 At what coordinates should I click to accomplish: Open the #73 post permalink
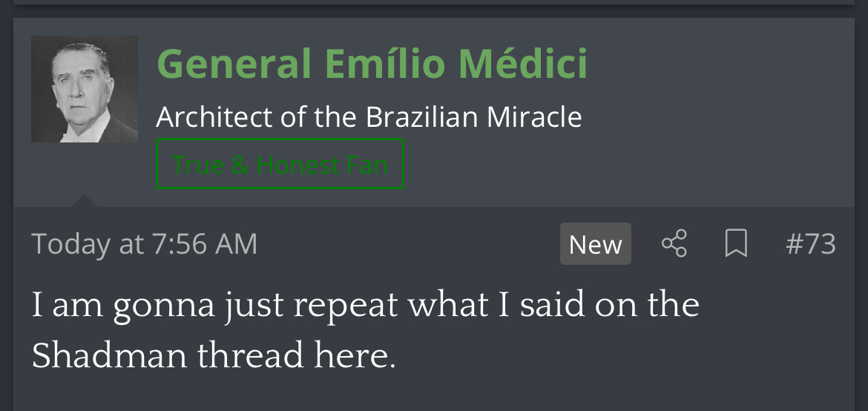(x=810, y=244)
